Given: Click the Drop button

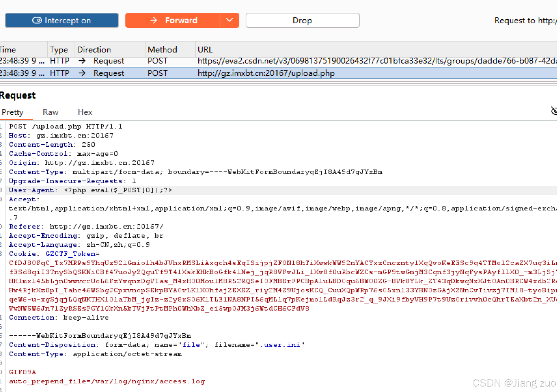Looking at the screenshot, I should point(302,21).
